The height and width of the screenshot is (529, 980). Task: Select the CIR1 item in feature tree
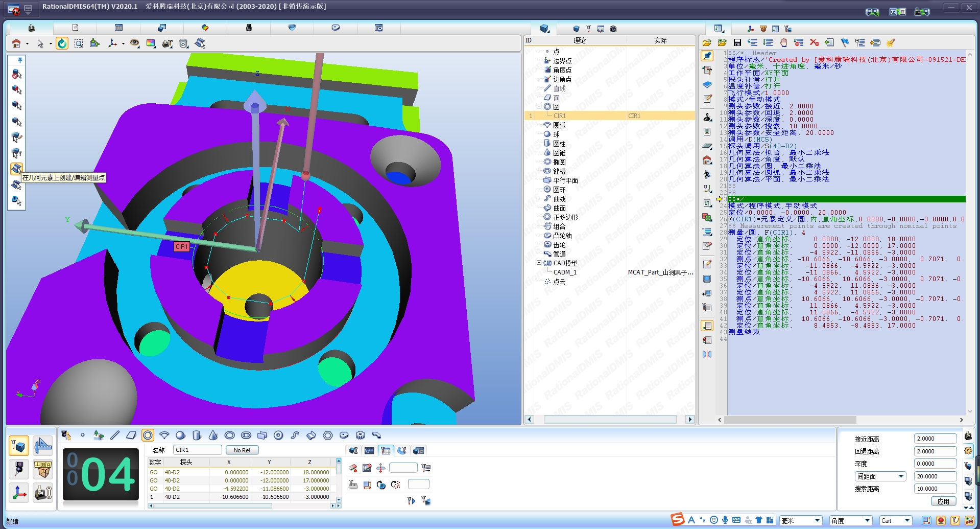tap(560, 116)
